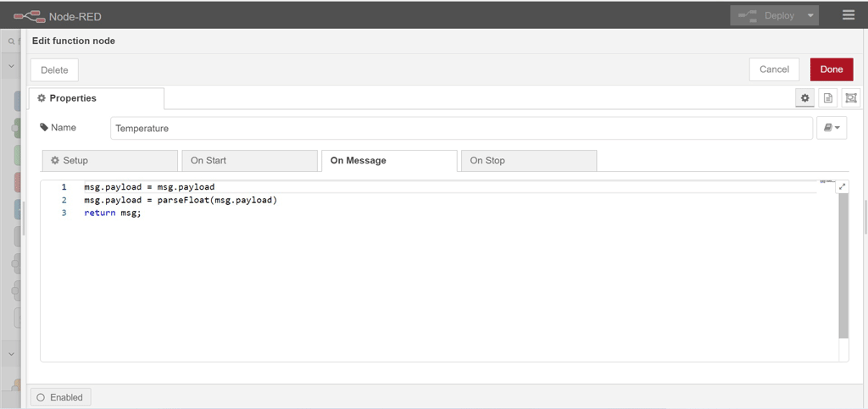Open the Deploy options dropdown arrow
This screenshot has width=868, height=409.
811,15
